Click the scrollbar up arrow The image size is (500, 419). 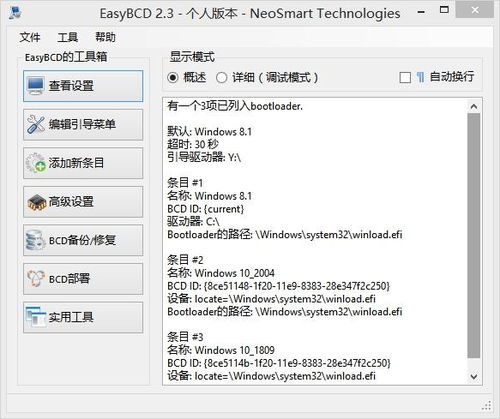[474, 107]
